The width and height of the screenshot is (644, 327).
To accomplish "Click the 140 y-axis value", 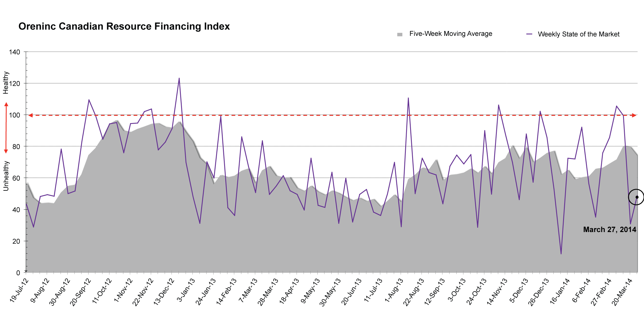I will [14, 52].
